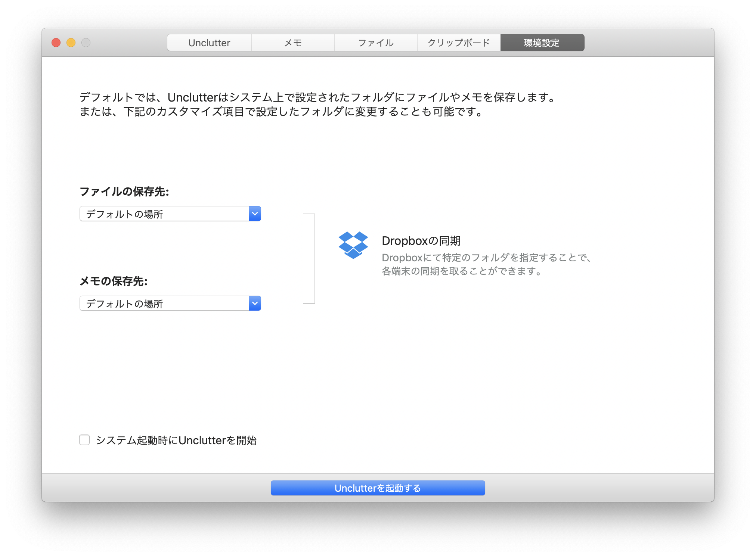Viewport: 756px width, 557px height.
Task: Click the システム起動時にUnclutterを開始 label text
Action: point(176,440)
